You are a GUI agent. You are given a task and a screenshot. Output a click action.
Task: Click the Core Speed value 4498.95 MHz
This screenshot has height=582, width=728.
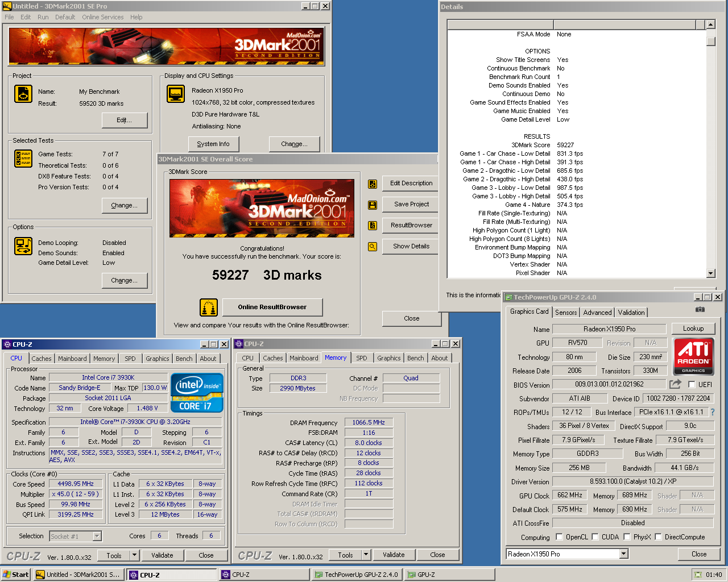click(76, 484)
